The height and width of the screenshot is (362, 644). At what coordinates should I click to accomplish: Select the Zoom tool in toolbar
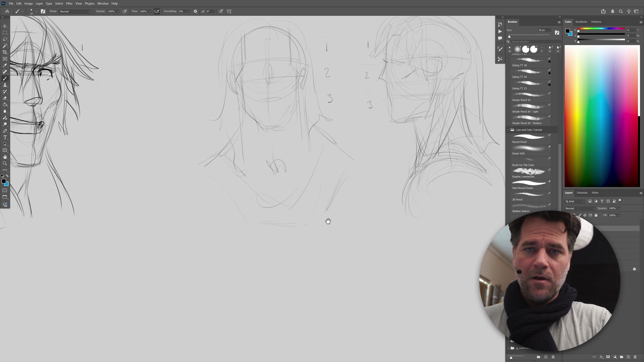click(x=5, y=164)
